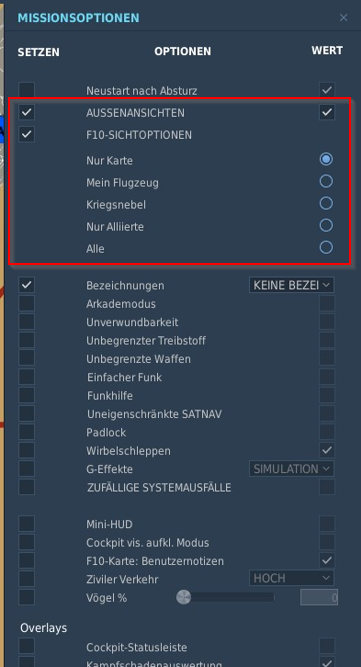
Task: Check the Cockpit-Statusleiste Wert checkbox
Action: point(327,646)
